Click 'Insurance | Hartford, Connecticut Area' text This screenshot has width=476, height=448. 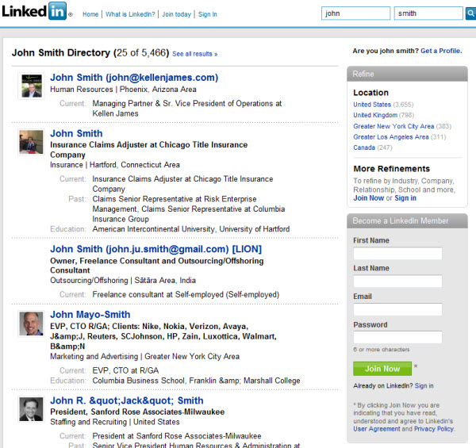pos(115,165)
